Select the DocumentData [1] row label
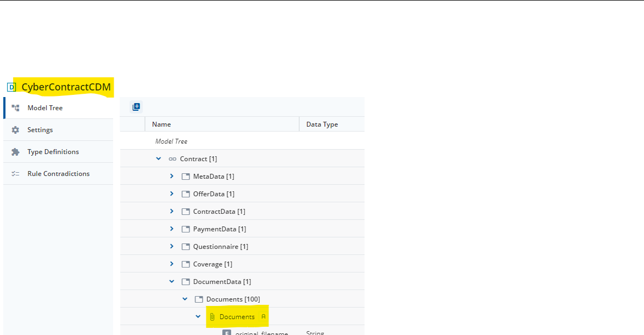Image resolution: width=644 pixels, height=335 pixels. 222,282
